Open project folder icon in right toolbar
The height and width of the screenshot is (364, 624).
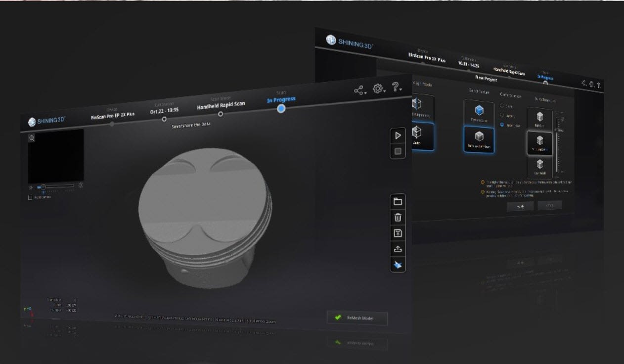(x=398, y=201)
